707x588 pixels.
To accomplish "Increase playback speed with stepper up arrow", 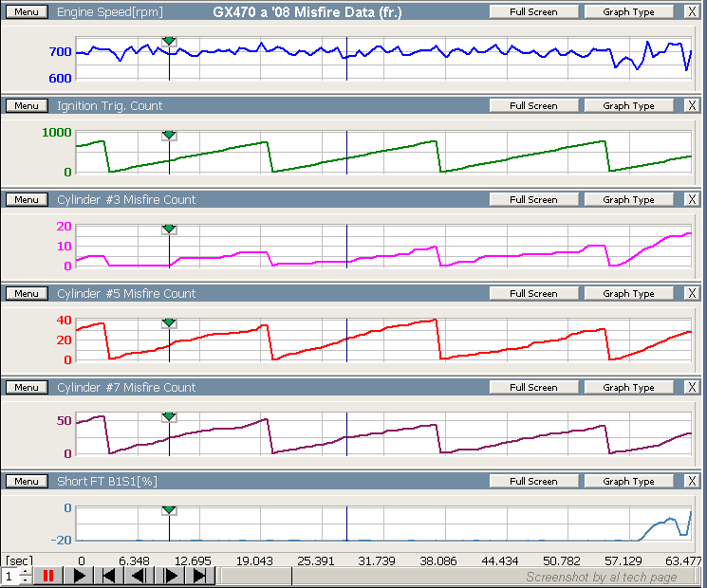I will pyautogui.click(x=24, y=571).
